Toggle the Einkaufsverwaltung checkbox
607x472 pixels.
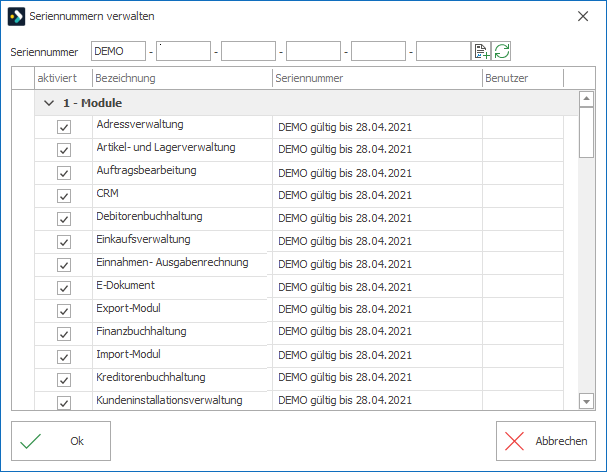[x=64, y=242]
